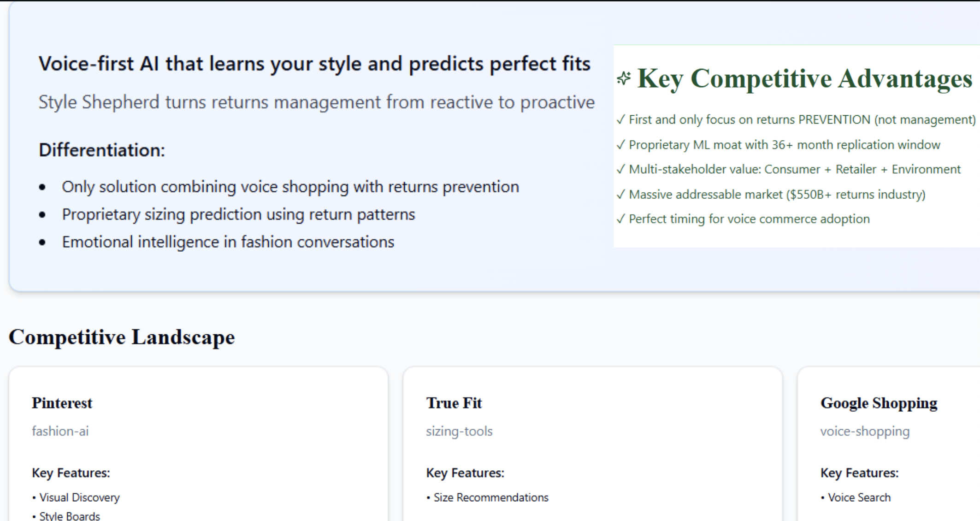Select the Google Shopping card title
This screenshot has height=521, width=980.
pos(878,403)
